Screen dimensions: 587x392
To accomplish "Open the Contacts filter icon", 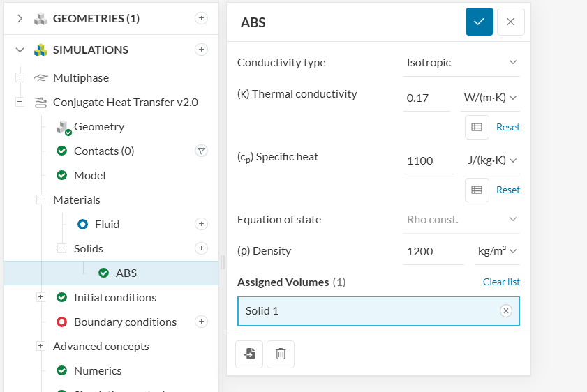I will 202,151.
